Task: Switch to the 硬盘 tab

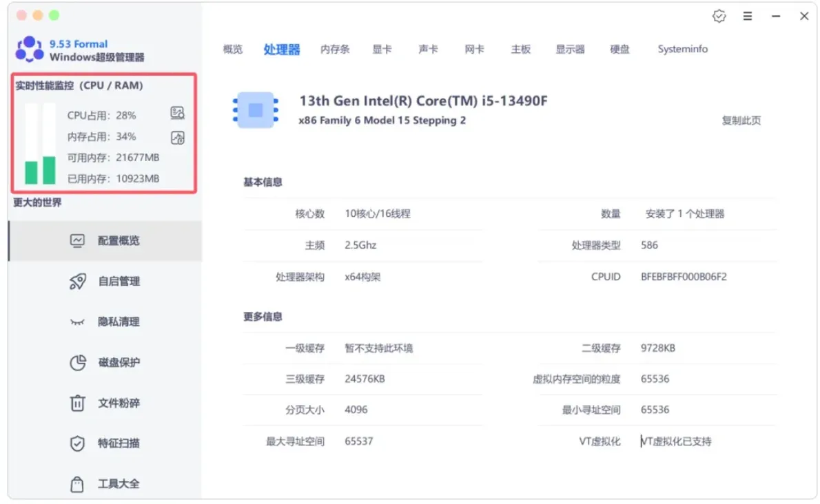Action: pyautogui.click(x=619, y=50)
